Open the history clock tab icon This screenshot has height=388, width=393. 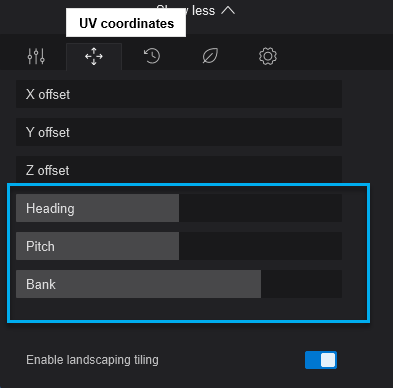point(152,56)
